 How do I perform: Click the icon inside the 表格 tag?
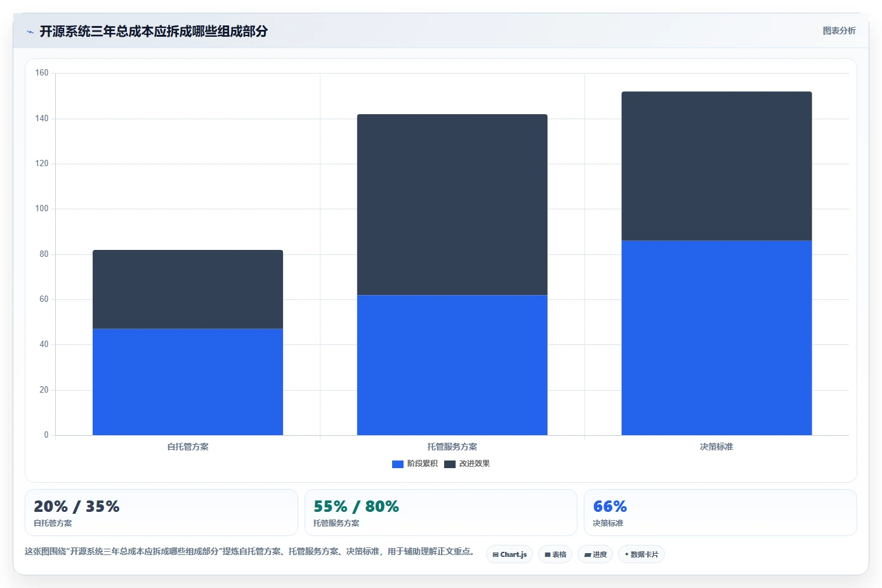click(548, 555)
